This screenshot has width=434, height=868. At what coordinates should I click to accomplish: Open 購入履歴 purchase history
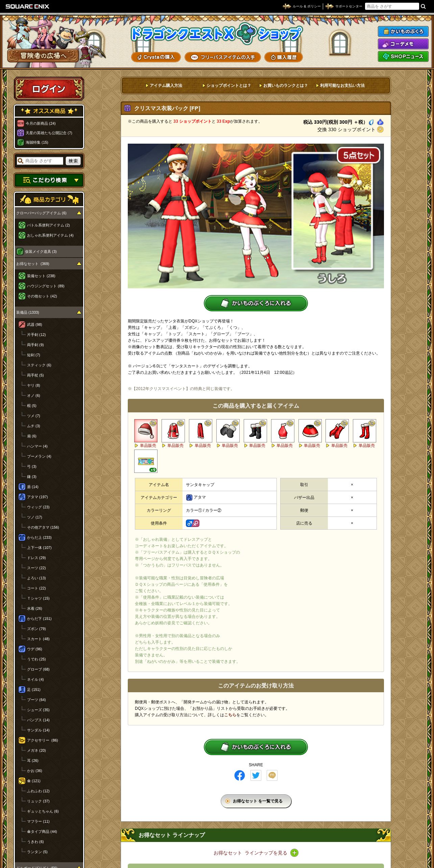284,57
